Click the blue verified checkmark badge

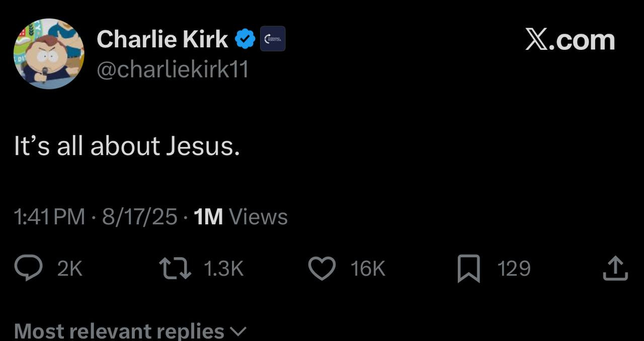tap(245, 39)
